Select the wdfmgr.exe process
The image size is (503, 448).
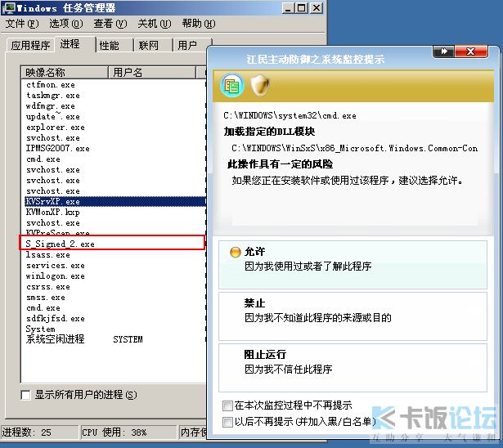pos(51,106)
